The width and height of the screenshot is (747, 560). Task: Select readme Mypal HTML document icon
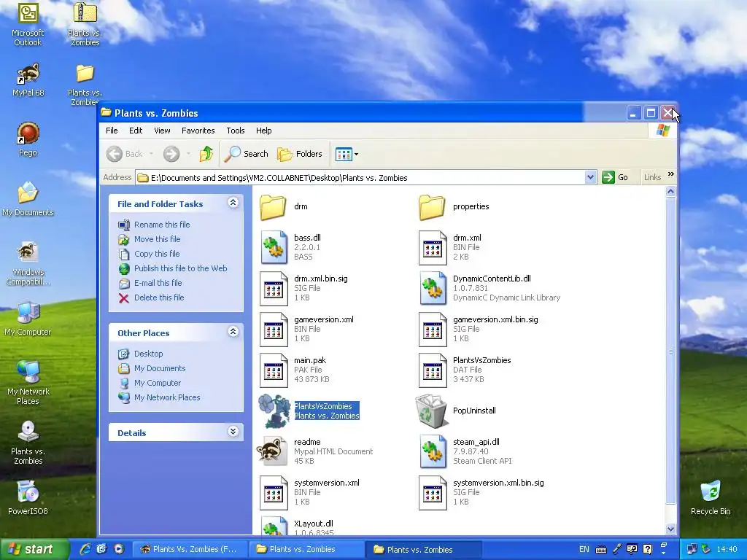tap(273, 451)
